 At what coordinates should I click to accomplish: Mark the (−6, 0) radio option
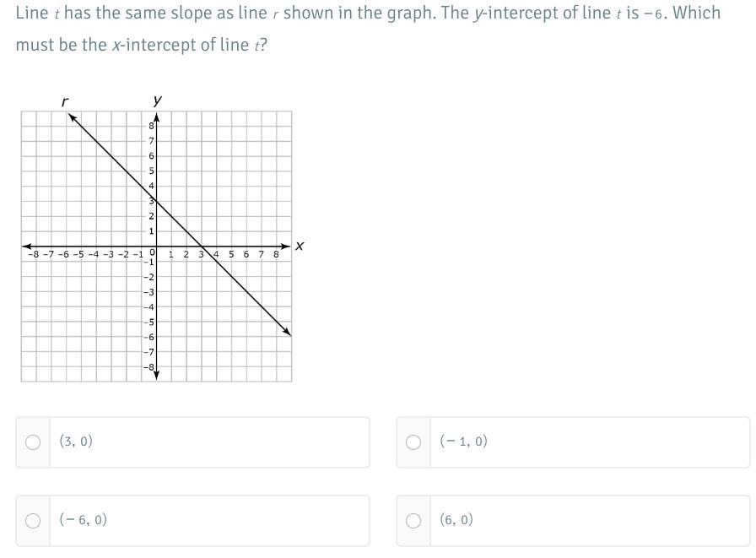pyautogui.click(x=33, y=521)
